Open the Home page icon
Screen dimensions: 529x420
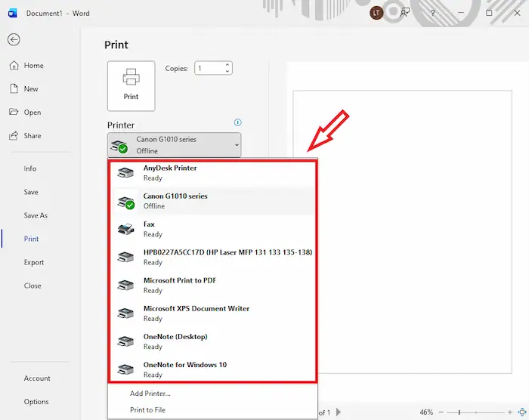[x=14, y=66]
